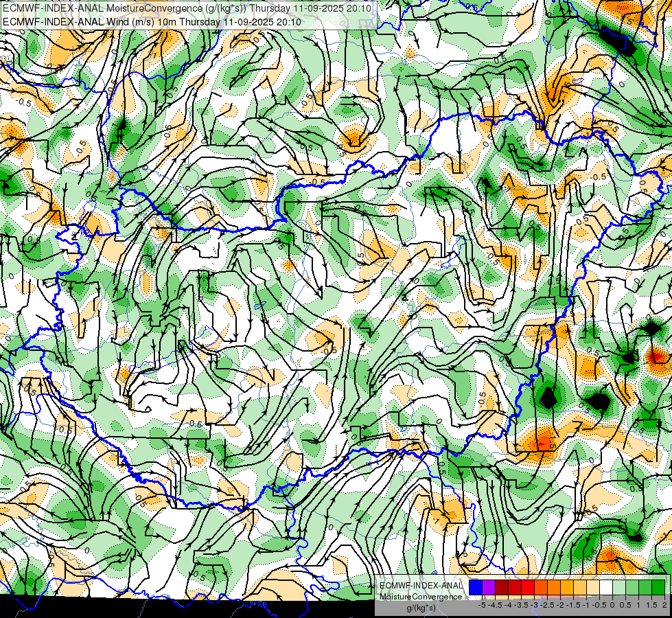Image resolution: width=672 pixels, height=618 pixels.
Task: Click the white legend color swatch
Action: pyautogui.click(x=606, y=588)
